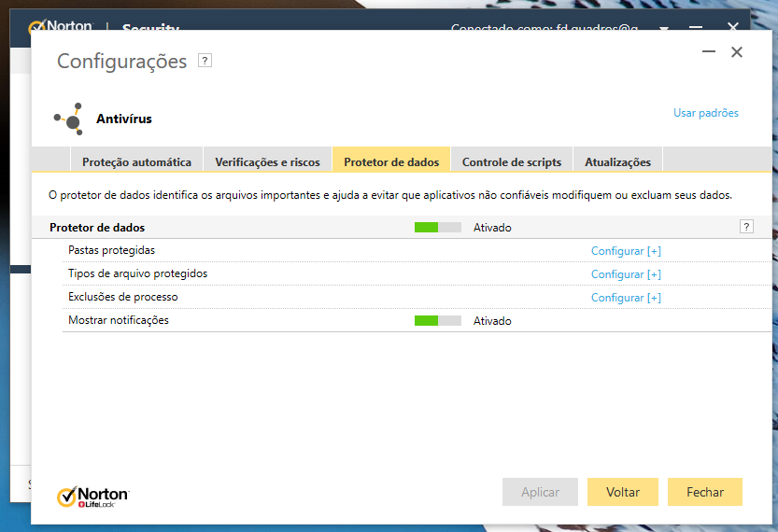Go to the Controle de scripts tab
Image resolution: width=778 pixels, height=532 pixels.
pos(512,160)
